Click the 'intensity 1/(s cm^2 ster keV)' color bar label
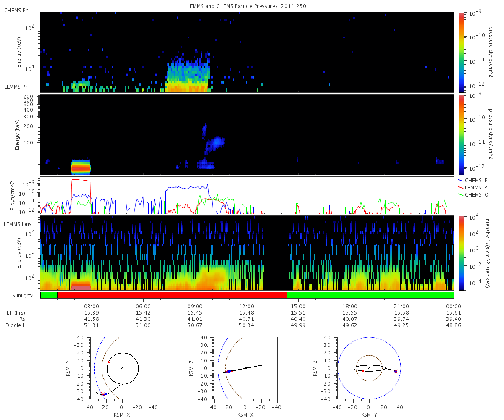Viewport: 504px width, 420px height. [x=488, y=253]
